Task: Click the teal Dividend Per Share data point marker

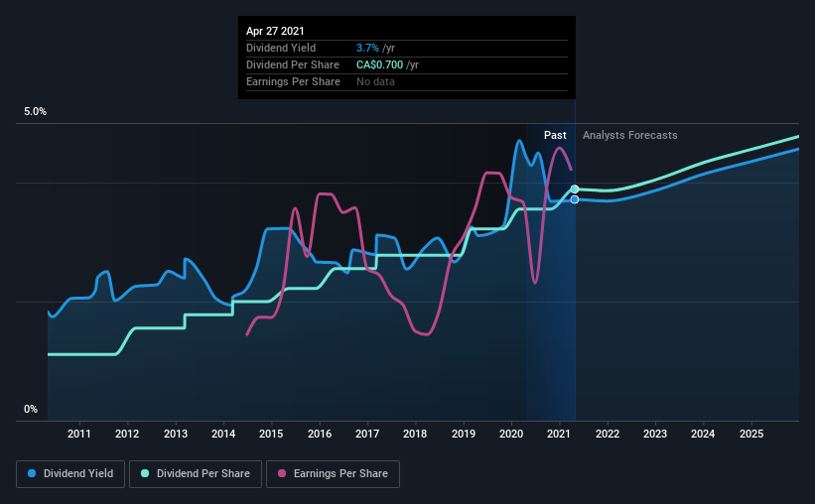Action: pyautogui.click(x=575, y=189)
